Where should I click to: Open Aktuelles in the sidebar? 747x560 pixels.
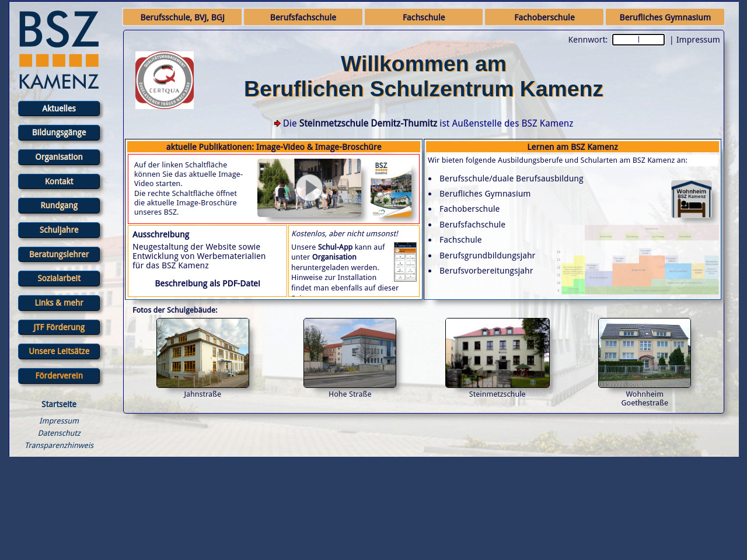tap(59, 108)
